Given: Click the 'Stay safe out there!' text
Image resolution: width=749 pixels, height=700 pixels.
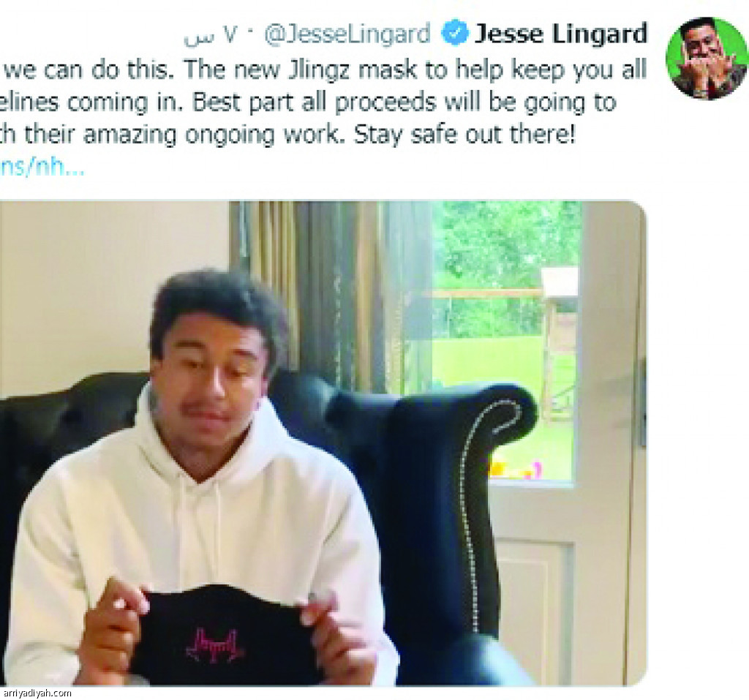Looking at the screenshot, I should pos(464,135).
